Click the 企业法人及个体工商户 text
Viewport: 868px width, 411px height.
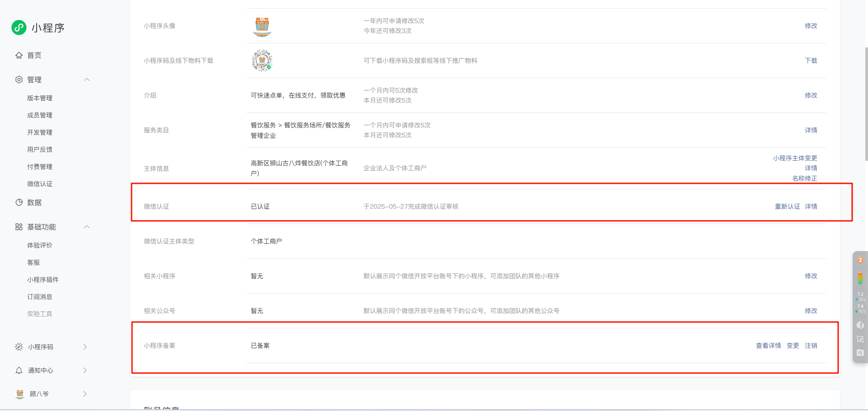coord(395,168)
